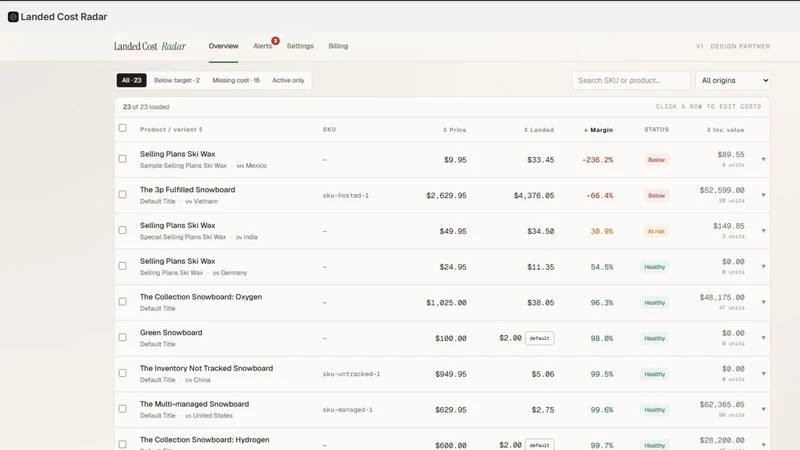Switch to the Overview tab

click(223, 46)
